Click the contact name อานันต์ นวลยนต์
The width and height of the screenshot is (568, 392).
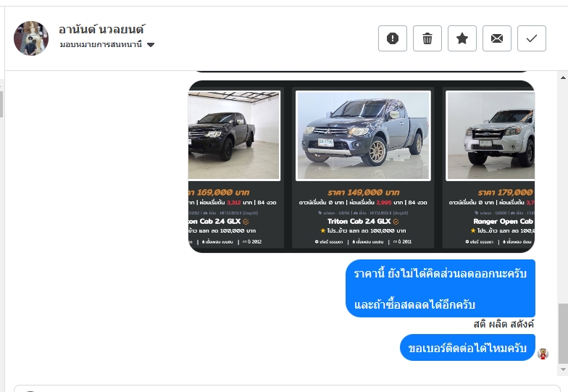coord(101,29)
